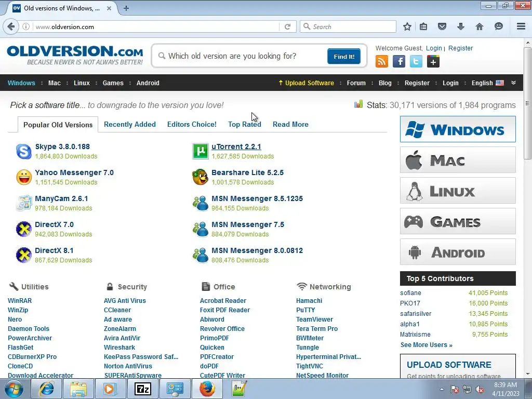Open Windows Explorer folder taskbar icon
The image size is (532, 399).
(78, 389)
